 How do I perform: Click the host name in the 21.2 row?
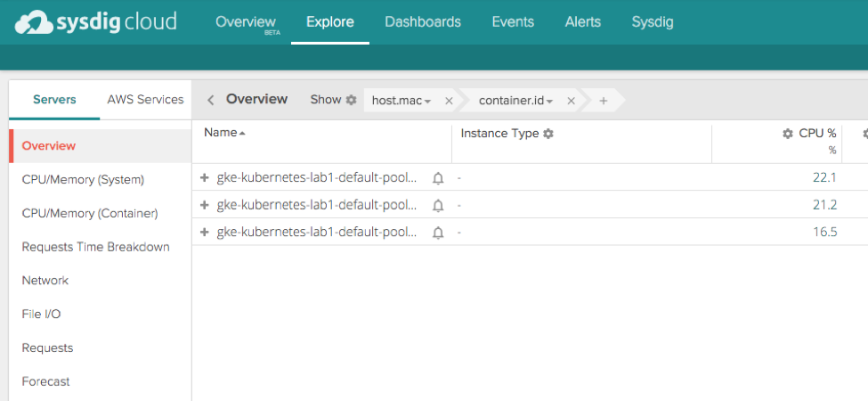(317, 205)
